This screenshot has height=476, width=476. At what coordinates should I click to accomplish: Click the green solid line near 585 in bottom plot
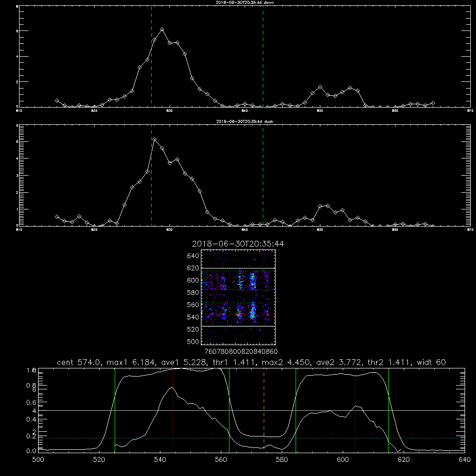click(x=296, y=410)
